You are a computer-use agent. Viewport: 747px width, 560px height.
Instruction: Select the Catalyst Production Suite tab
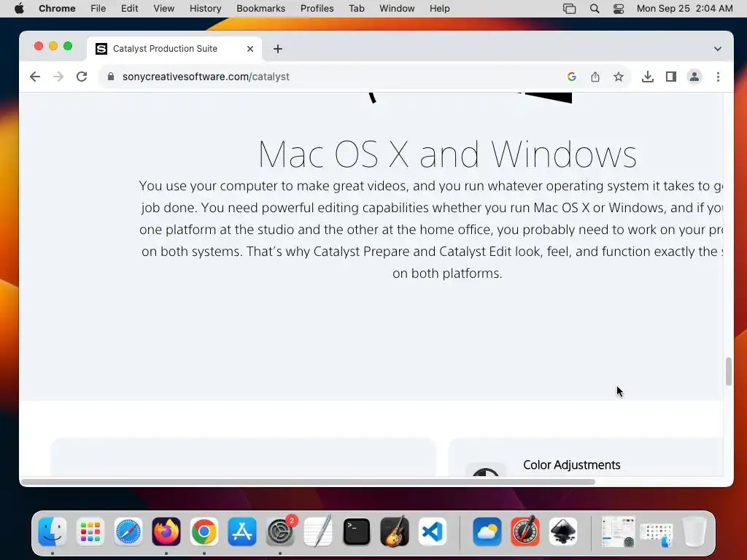click(x=174, y=49)
